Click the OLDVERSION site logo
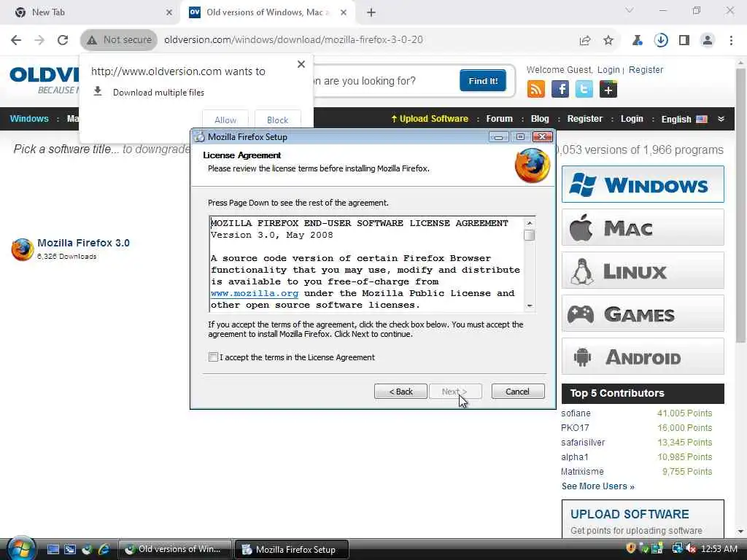 click(x=44, y=79)
